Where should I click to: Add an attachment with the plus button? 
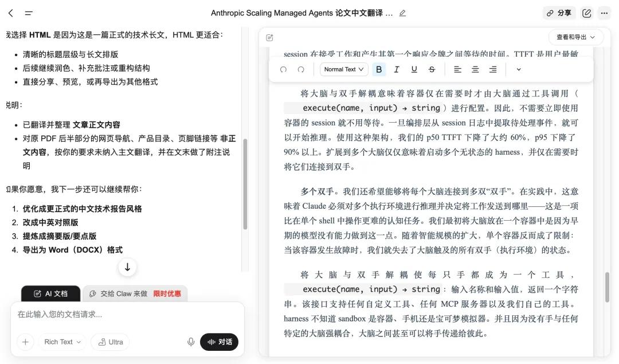[x=25, y=342]
